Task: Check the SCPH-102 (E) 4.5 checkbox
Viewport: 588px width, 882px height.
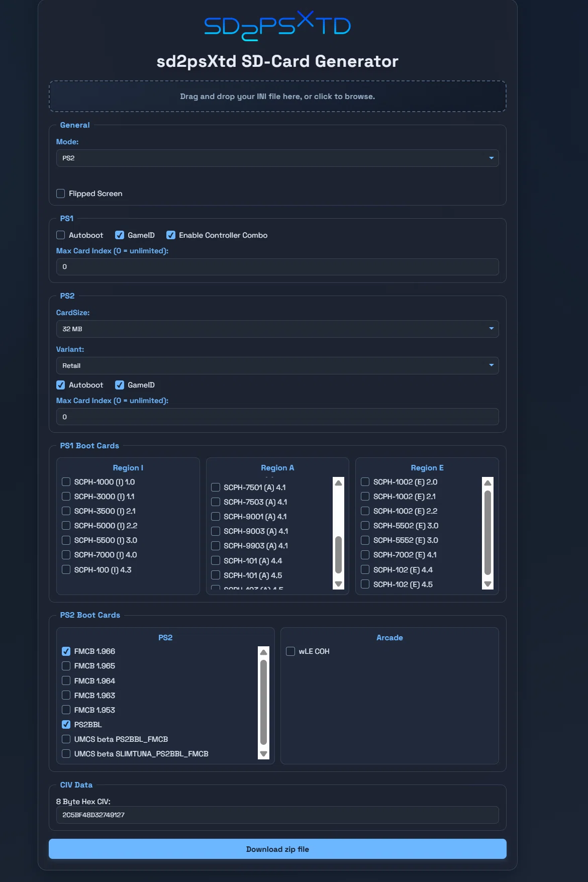Action: point(365,584)
